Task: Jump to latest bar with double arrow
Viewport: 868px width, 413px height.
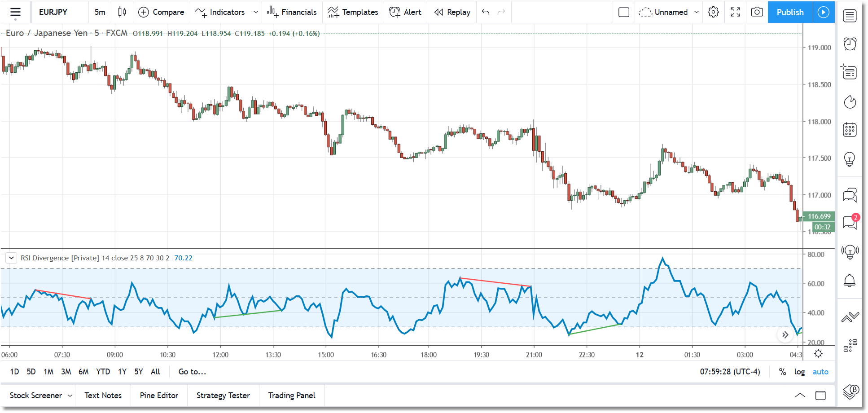Action: pos(785,335)
